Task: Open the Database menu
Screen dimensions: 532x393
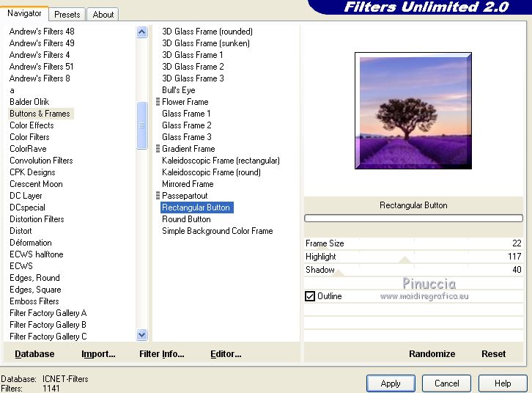Action: point(34,353)
